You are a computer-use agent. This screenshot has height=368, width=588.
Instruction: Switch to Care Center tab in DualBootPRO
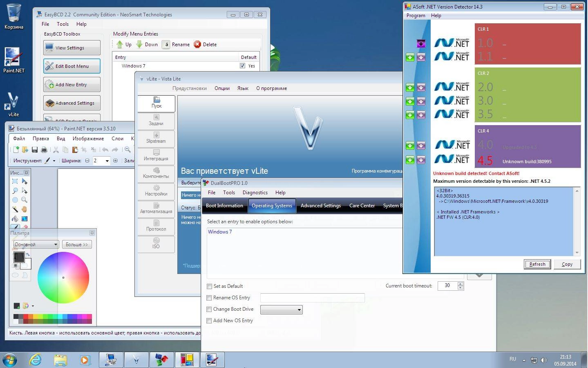click(x=362, y=206)
